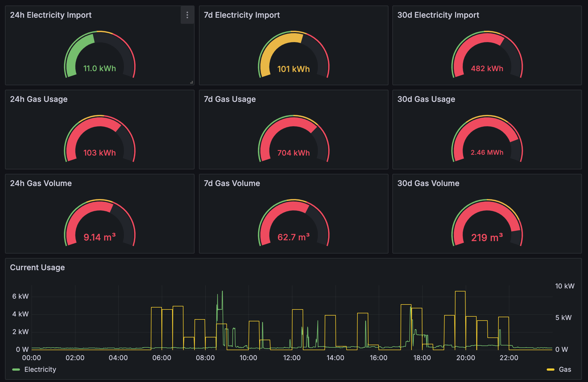Click the 7d Gas Usage panel title

point(230,99)
